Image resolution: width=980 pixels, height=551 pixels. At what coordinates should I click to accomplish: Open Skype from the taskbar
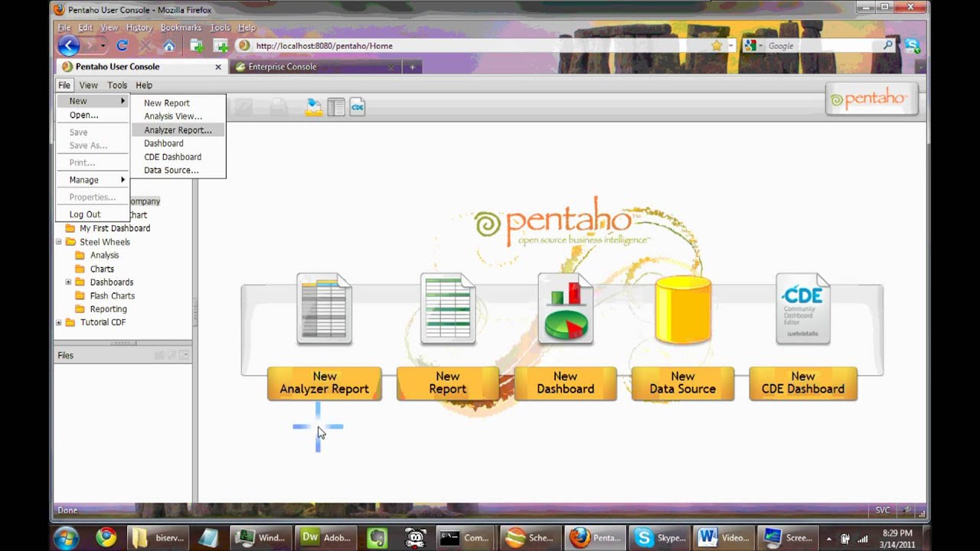(661, 537)
